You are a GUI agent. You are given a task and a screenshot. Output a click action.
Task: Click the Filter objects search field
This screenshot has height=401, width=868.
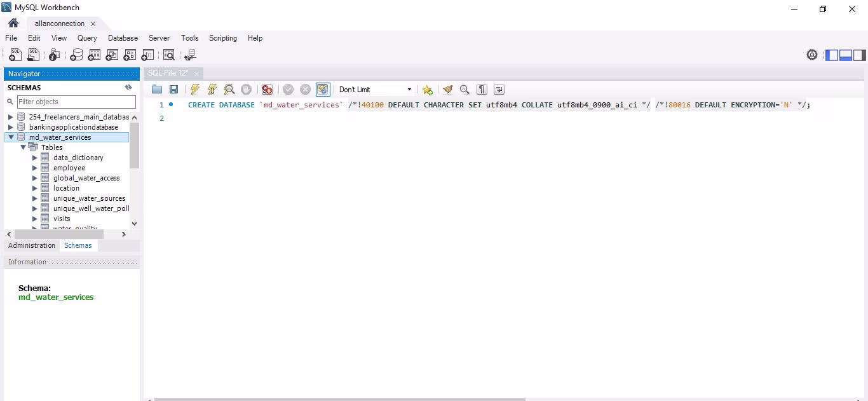point(76,102)
